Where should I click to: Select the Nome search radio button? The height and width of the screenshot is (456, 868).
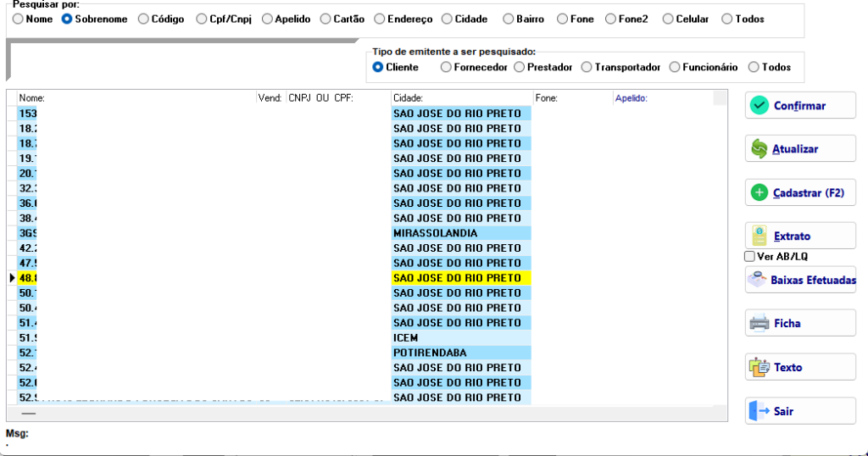(x=19, y=19)
